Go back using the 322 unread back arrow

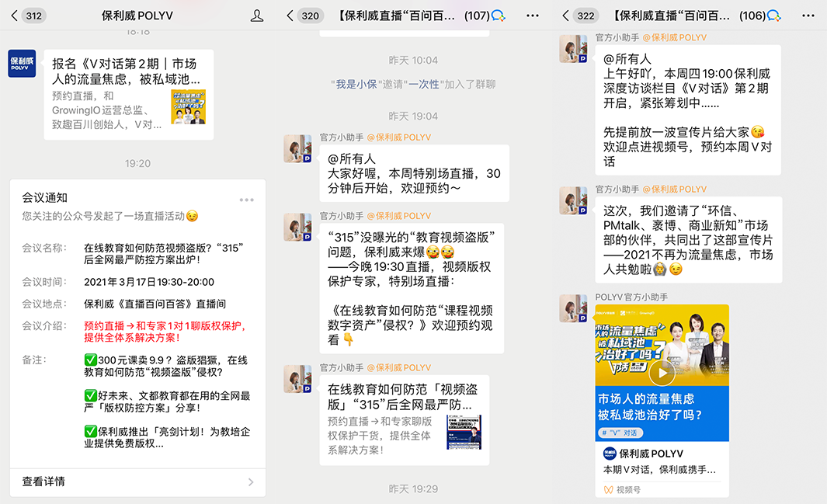[x=577, y=16]
